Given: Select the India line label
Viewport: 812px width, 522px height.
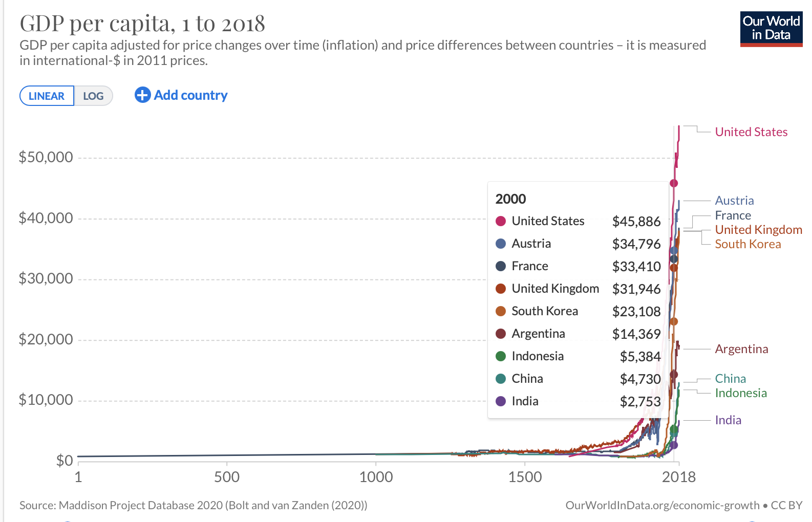Looking at the screenshot, I should tap(728, 420).
